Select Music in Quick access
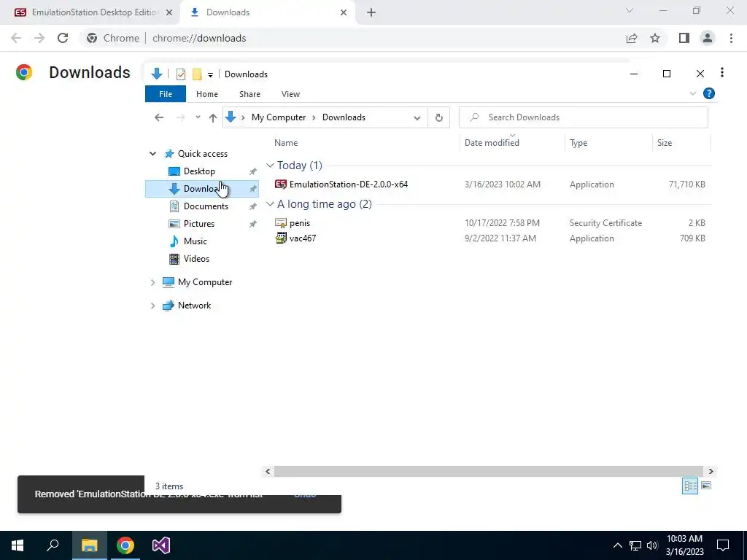Image resolution: width=747 pixels, height=560 pixels. 196,241
